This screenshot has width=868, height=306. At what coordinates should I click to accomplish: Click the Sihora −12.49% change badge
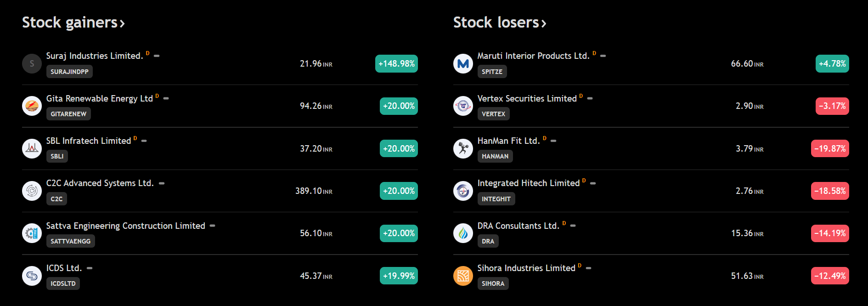click(x=830, y=276)
